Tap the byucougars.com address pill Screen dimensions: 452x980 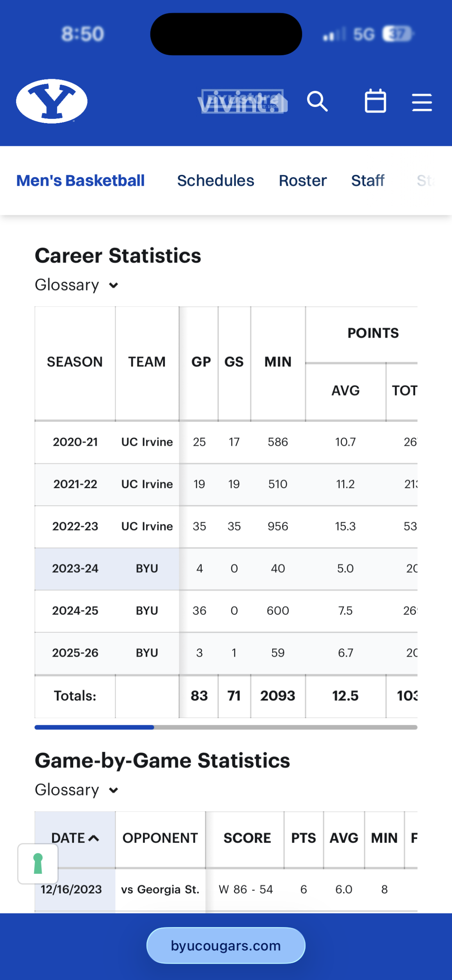226,946
